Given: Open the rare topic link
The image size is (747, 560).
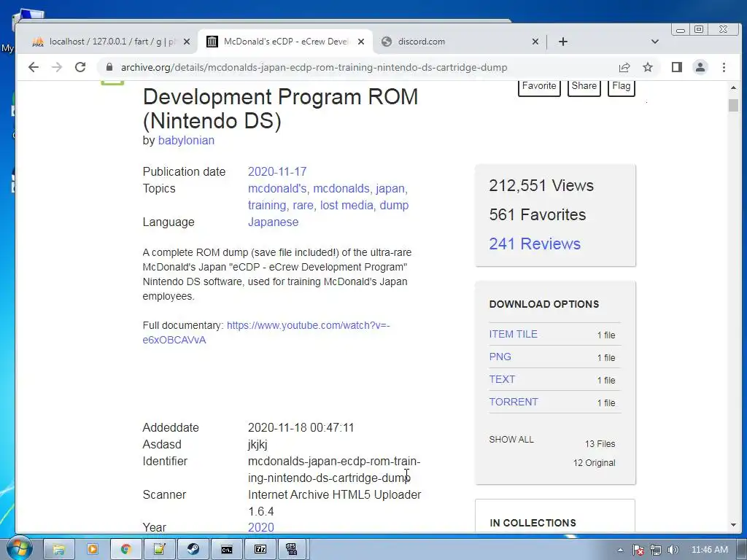Looking at the screenshot, I should (x=303, y=205).
